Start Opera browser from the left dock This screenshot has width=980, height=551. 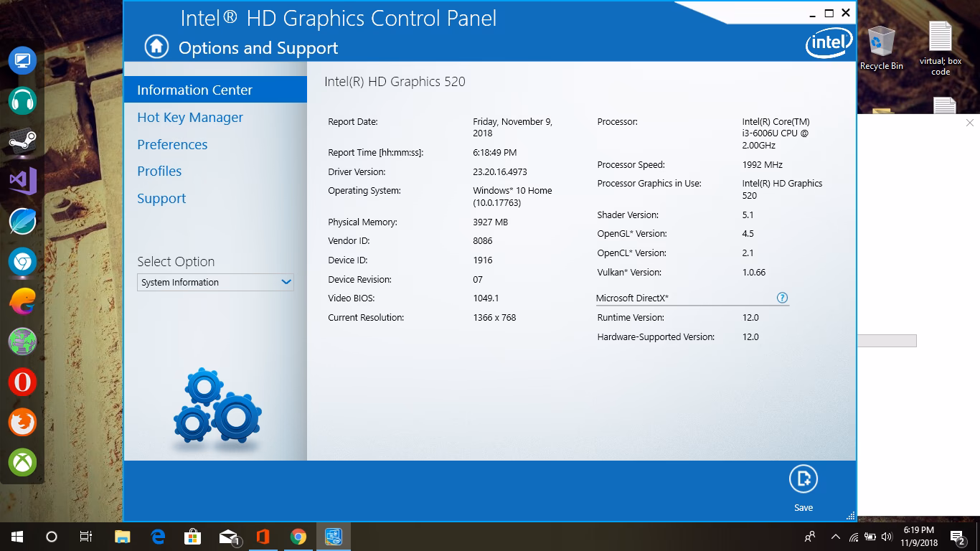[x=22, y=382]
